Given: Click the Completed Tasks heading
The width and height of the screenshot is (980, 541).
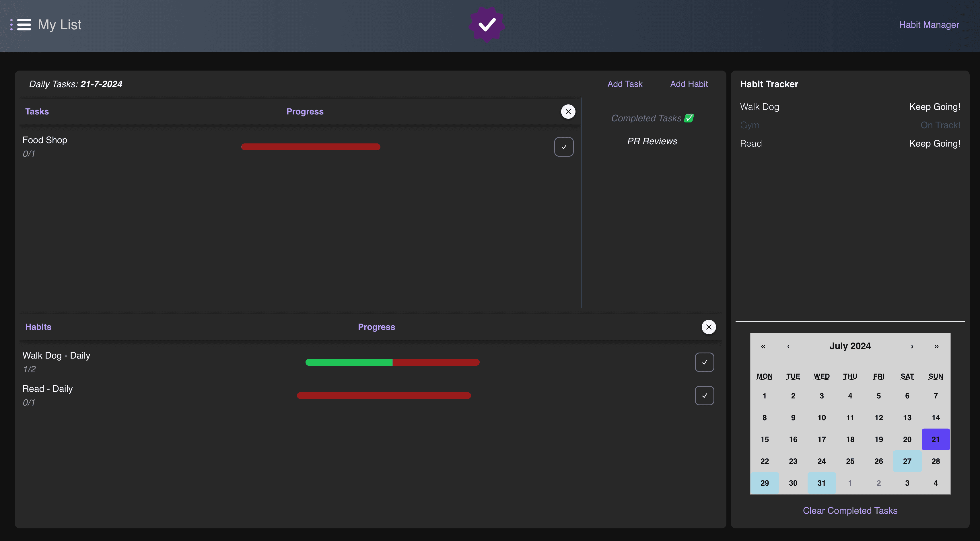Looking at the screenshot, I should tap(652, 118).
